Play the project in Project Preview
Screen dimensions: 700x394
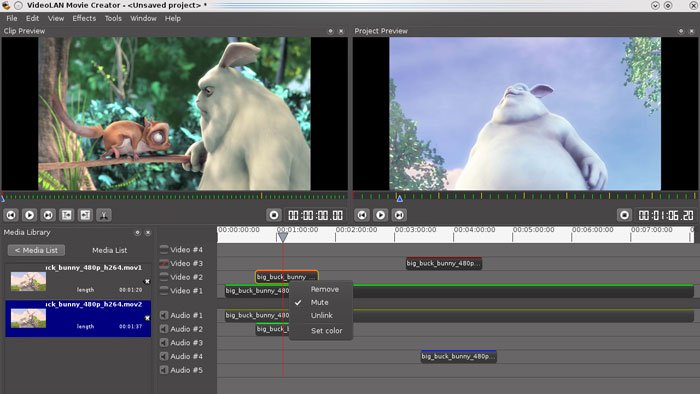(380, 215)
